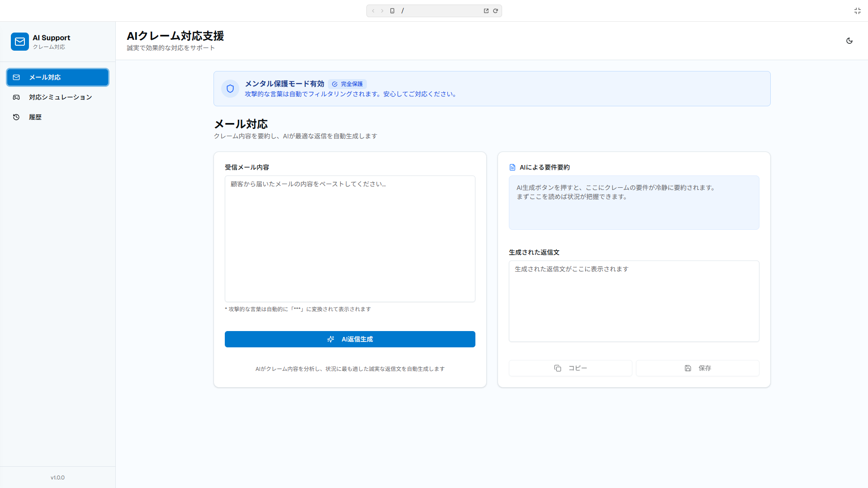Click the shield icon in protection banner
Image resolution: width=868 pixels, height=488 pixels.
coord(230,89)
